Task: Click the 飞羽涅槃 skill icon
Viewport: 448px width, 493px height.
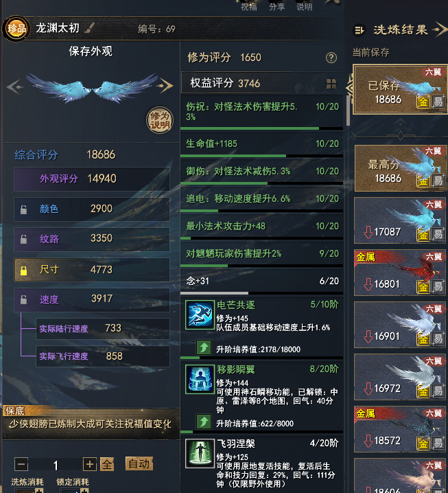Action: coord(200,453)
